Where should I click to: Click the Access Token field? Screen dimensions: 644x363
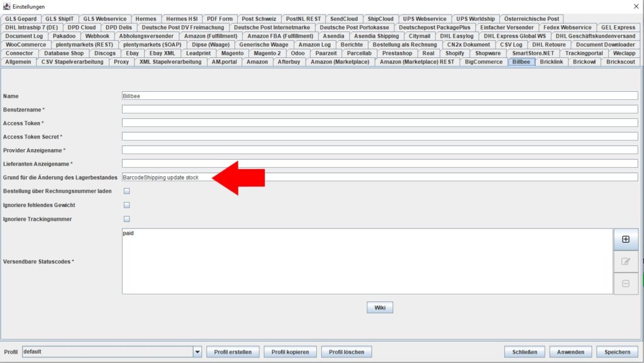pyautogui.click(x=380, y=123)
